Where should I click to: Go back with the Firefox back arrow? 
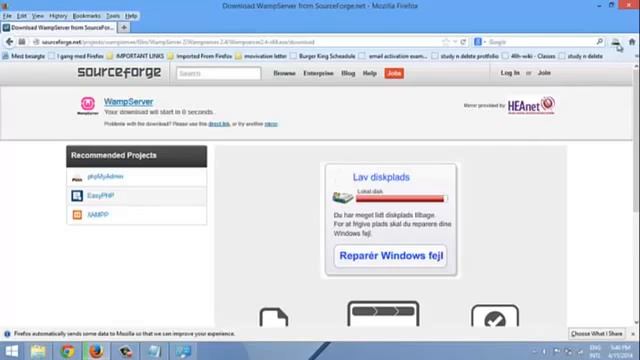point(9,42)
